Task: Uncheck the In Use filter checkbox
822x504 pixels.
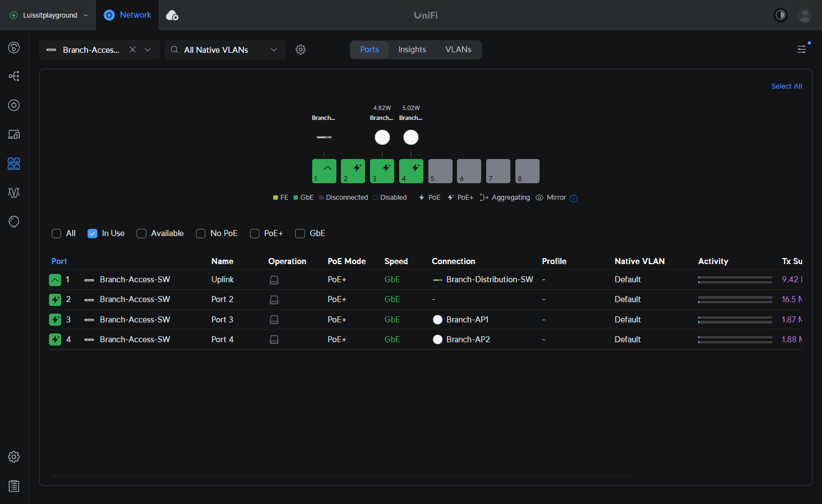Action: pos(92,233)
